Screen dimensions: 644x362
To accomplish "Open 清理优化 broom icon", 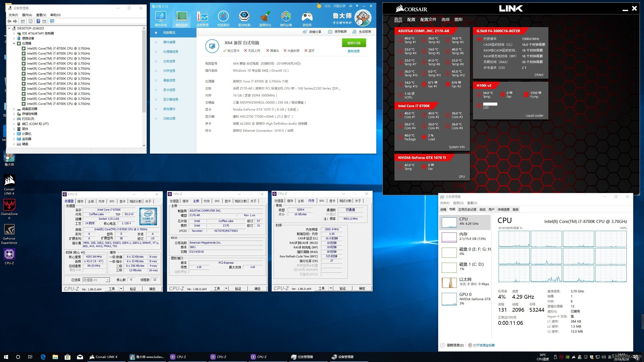I will point(265,19).
